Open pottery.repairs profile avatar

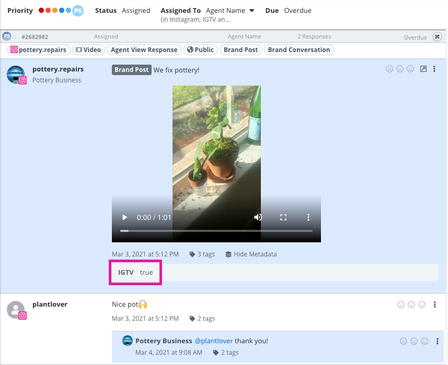point(16,75)
